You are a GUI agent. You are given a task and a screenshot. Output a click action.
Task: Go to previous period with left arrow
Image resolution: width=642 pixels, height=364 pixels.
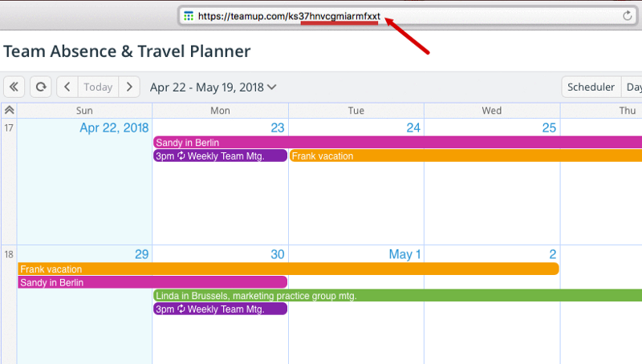67,87
